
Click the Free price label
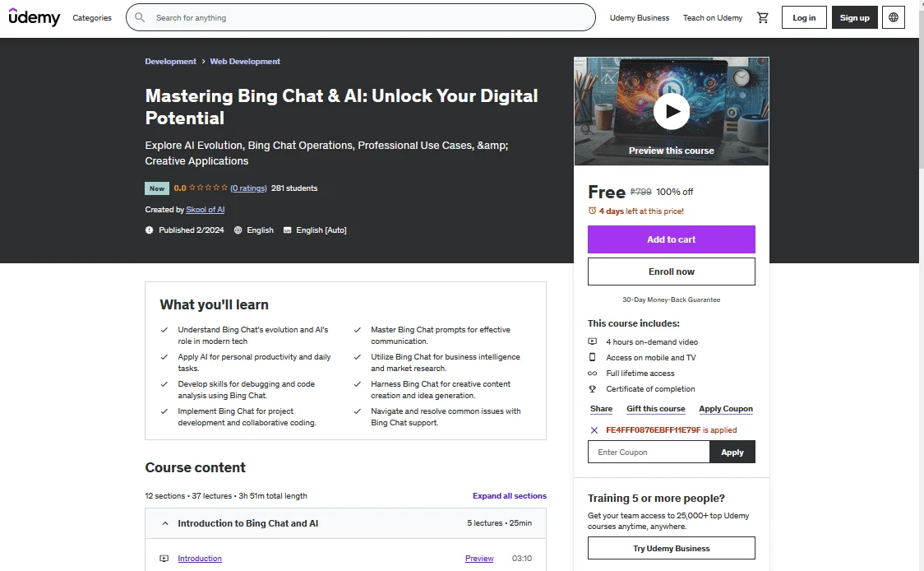click(x=607, y=192)
